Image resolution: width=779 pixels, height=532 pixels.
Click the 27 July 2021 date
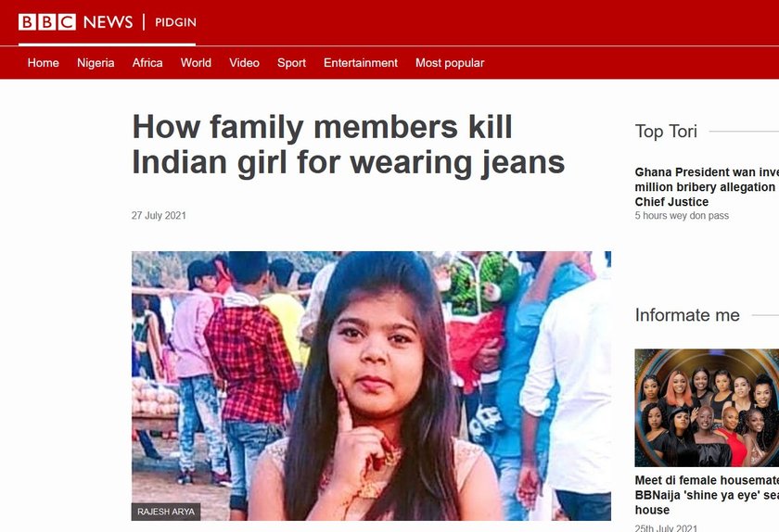[159, 216]
